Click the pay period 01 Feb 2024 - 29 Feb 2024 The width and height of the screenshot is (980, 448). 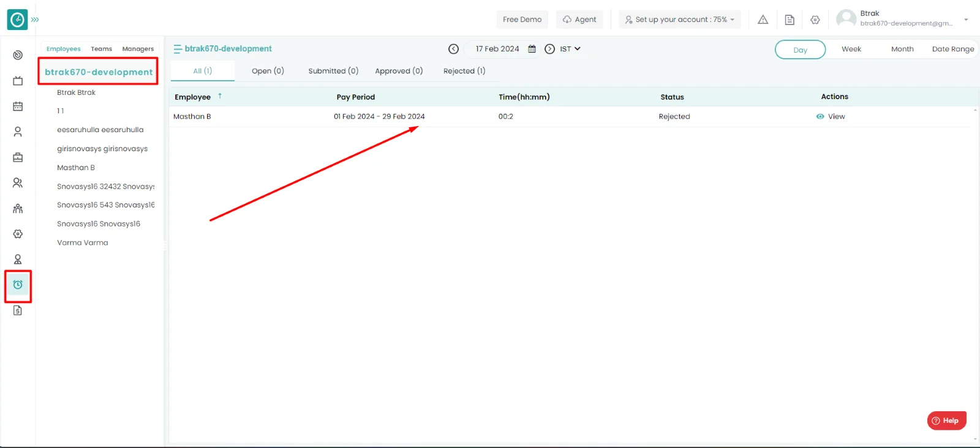point(379,116)
